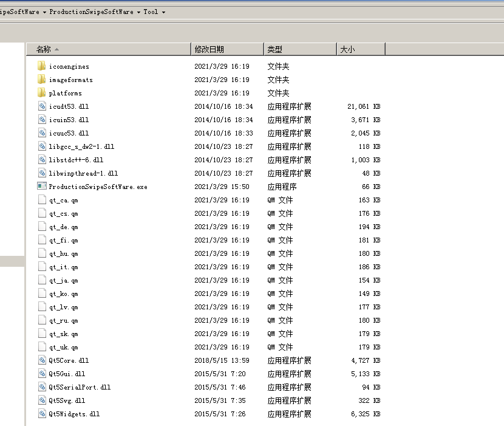Select the iconengines folder icon
Screen dimensions: 504x426
click(41, 66)
